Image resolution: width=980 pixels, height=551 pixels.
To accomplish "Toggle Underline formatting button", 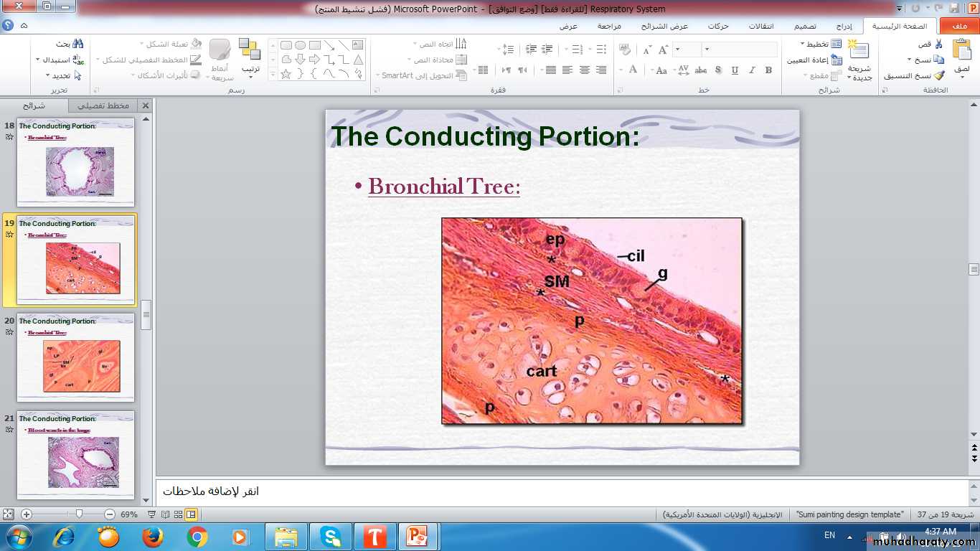I will [735, 70].
